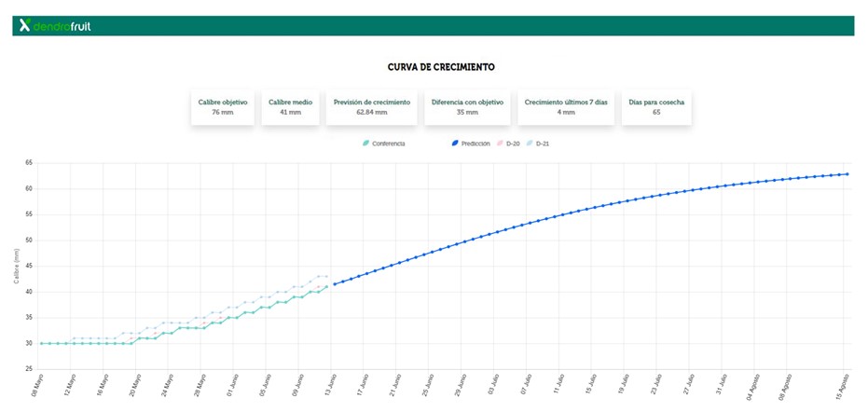868x412 pixels.
Task: Toggle the D-21 series legend label
Action: (x=542, y=144)
